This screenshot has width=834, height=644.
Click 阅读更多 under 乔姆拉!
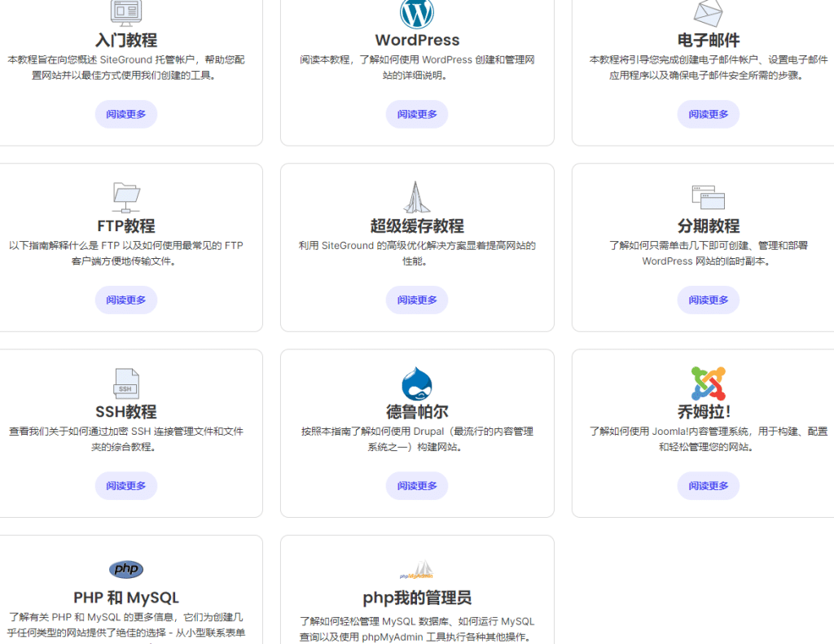[708, 486]
